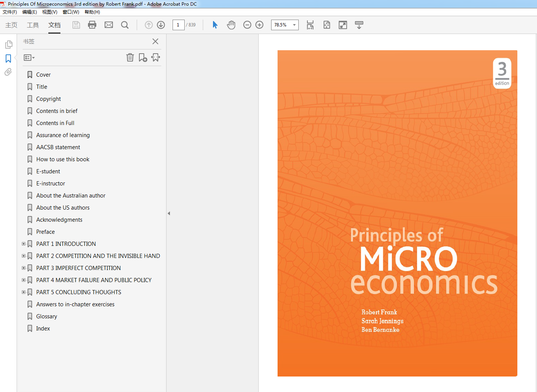Expand PART 4 MARKET FAILURE bookmark
537x392 pixels.
click(x=24, y=280)
